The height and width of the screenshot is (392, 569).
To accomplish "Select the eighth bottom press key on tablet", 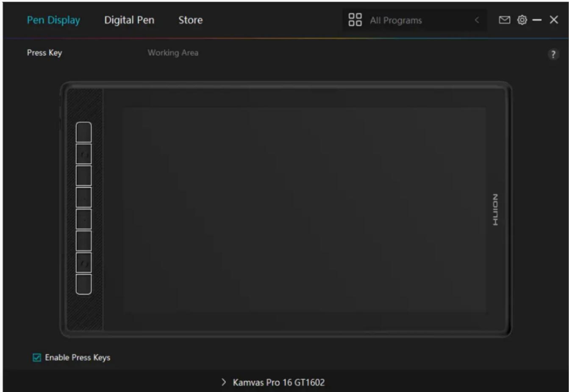I will [x=84, y=284].
